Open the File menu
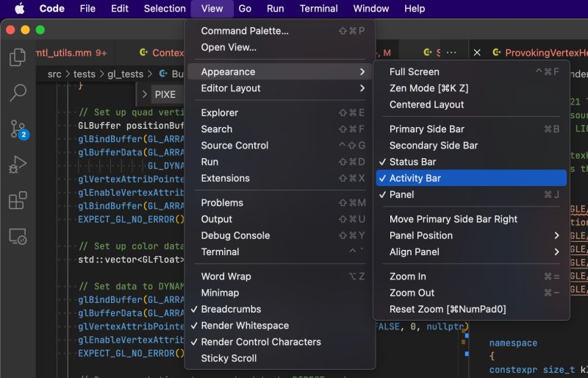Screen dimensions: 588x378 click(x=87, y=8)
